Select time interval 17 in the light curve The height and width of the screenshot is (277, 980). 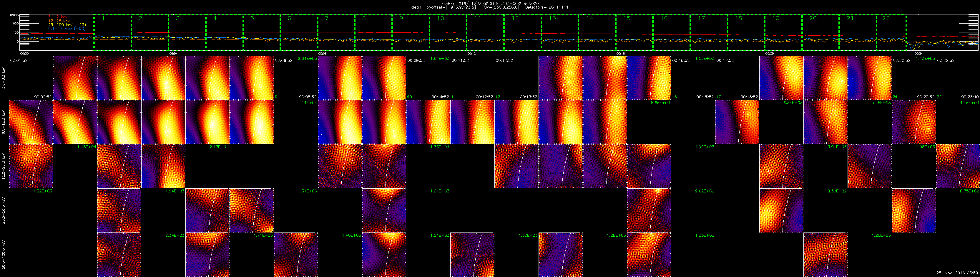click(709, 32)
